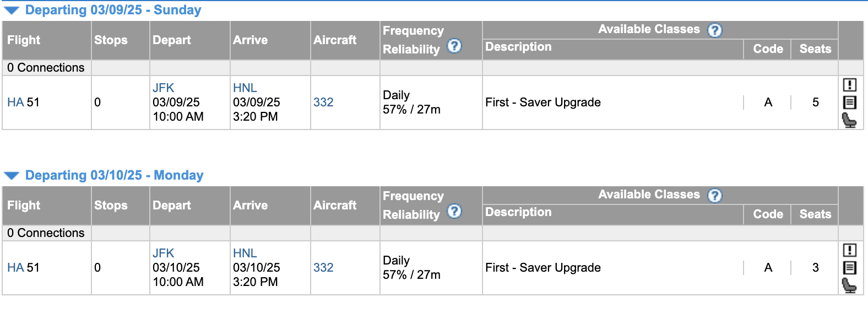The height and width of the screenshot is (313, 868).
Task: Open the HA airline link on Sunday's flight
Action: [15, 102]
